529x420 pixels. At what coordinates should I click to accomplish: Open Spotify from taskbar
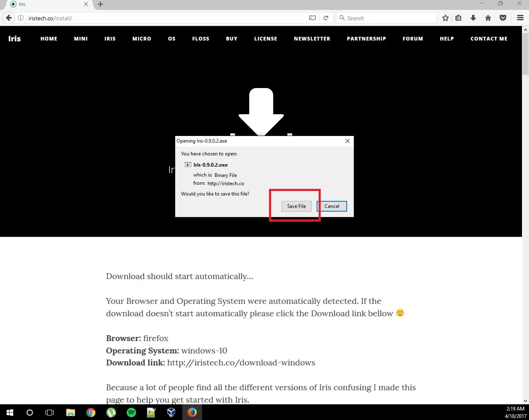pos(131,412)
